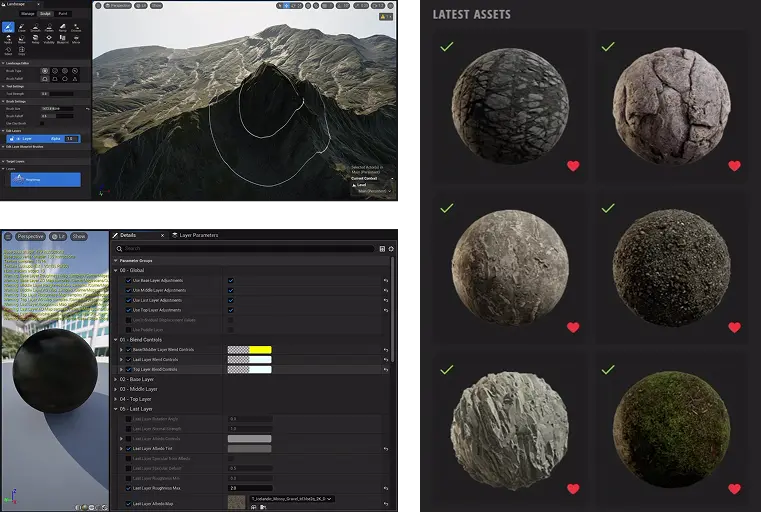Toggle Use Base Layer Adjustments value checkbox
Image resolution: width=762 pixels, height=512 pixels.
coord(231,280)
